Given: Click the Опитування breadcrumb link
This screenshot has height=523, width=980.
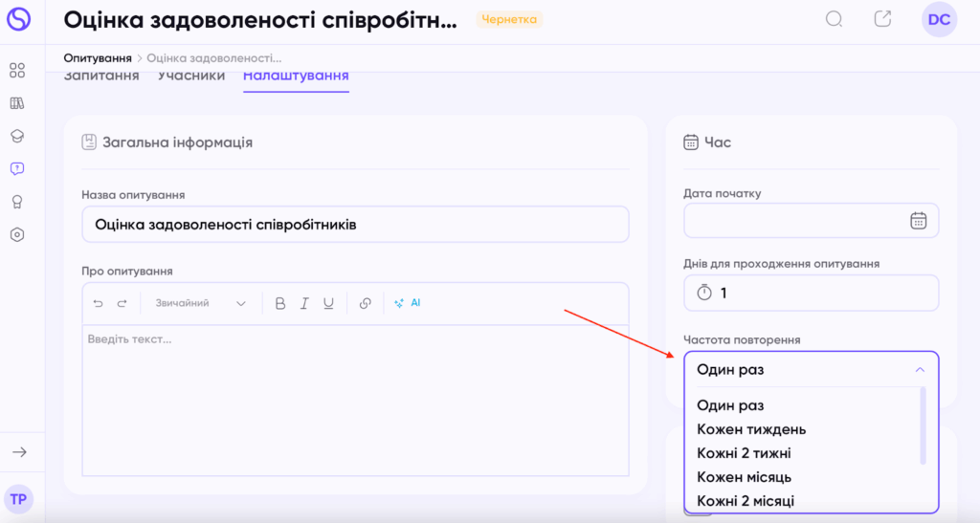Looking at the screenshot, I should click(x=98, y=58).
